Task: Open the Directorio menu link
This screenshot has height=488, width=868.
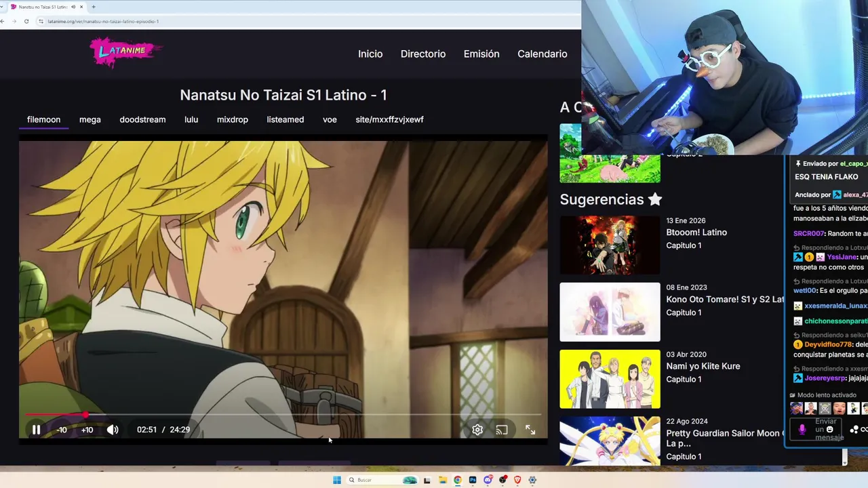Action: pyautogui.click(x=423, y=54)
